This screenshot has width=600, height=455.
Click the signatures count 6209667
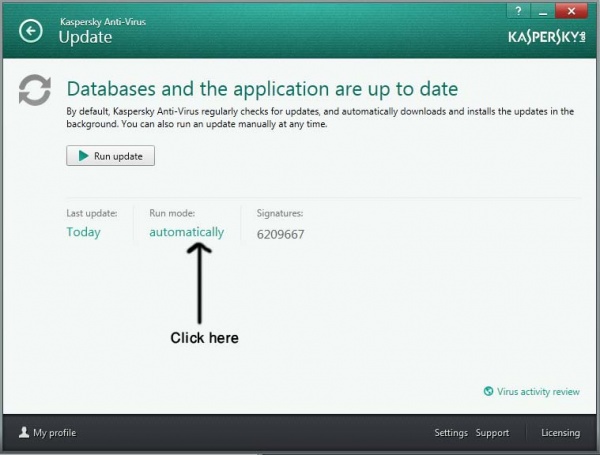[280, 234]
